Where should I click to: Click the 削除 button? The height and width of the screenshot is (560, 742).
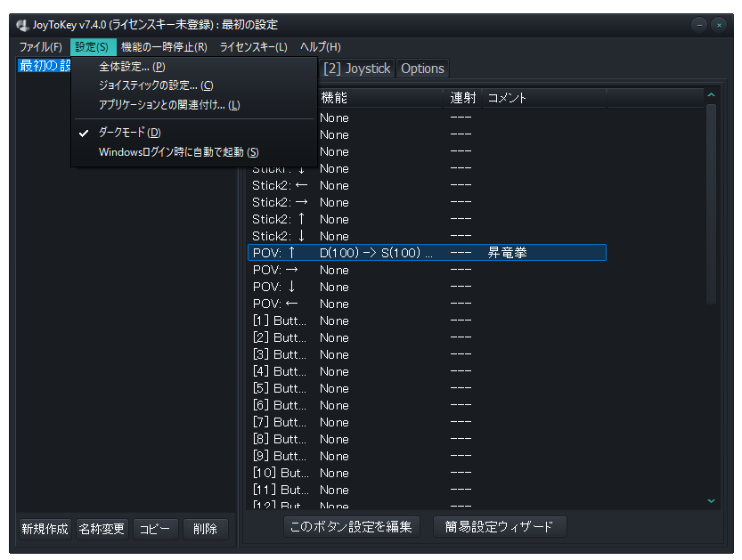click(206, 529)
